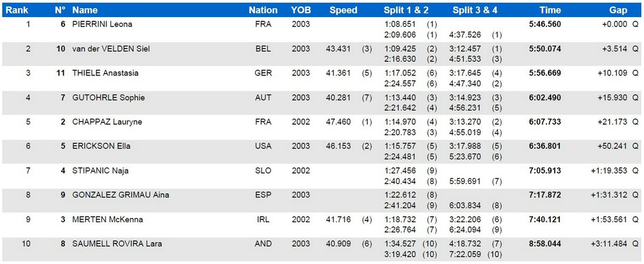Click the STIPANIC Naja row name
Screen dimensions: 644x264
(x=100, y=171)
